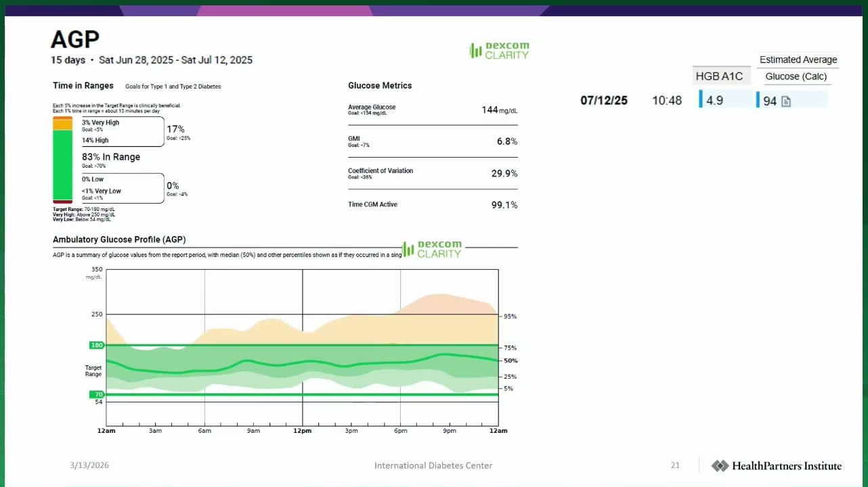Select the 29.9% coefficient of variation value

click(504, 173)
